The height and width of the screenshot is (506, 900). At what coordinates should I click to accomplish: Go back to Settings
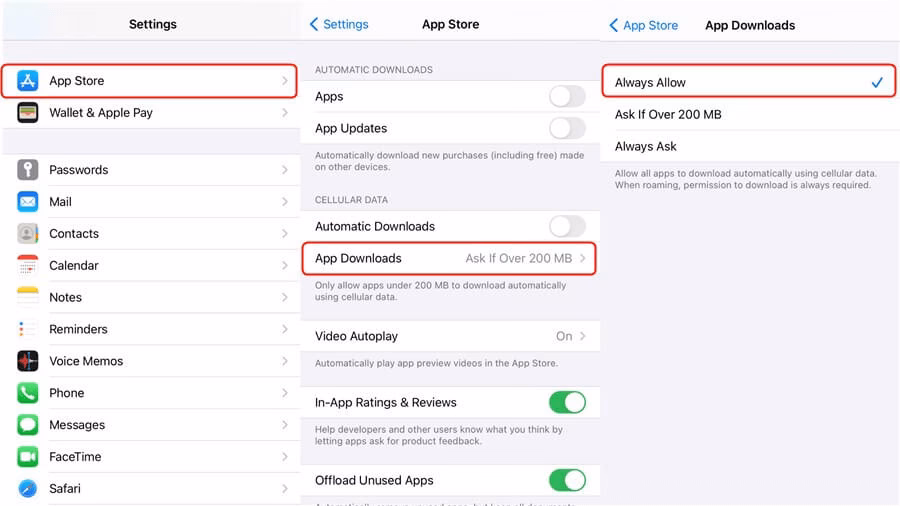click(339, 24)
